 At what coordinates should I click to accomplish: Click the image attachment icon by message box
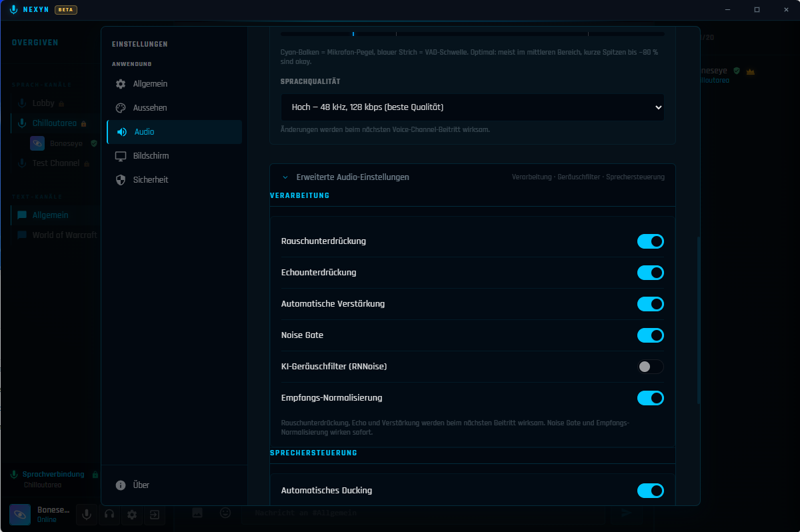(197, 513)
